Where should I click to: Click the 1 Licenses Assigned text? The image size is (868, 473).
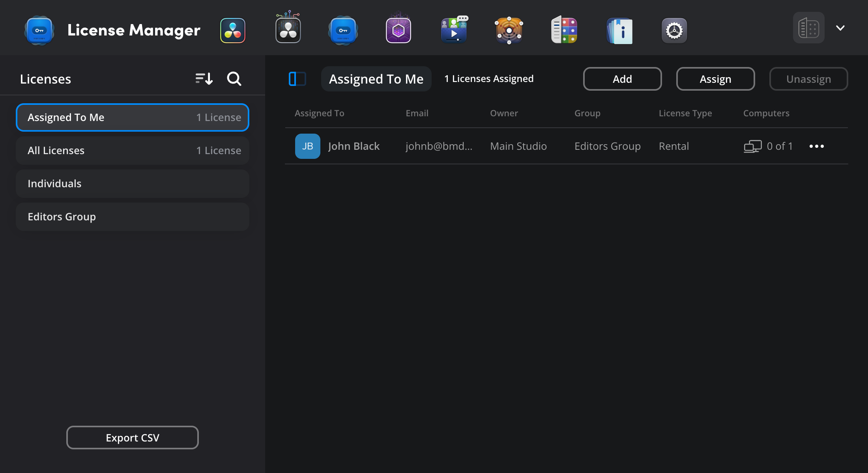coord(489,79)
